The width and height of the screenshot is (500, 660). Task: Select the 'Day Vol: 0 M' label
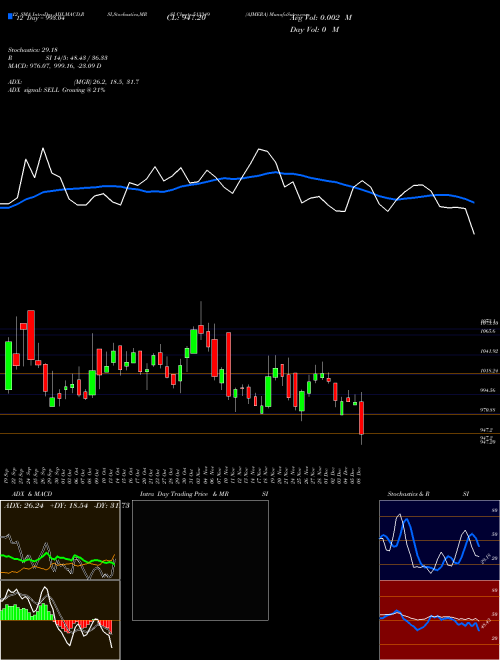click(314, 30)
